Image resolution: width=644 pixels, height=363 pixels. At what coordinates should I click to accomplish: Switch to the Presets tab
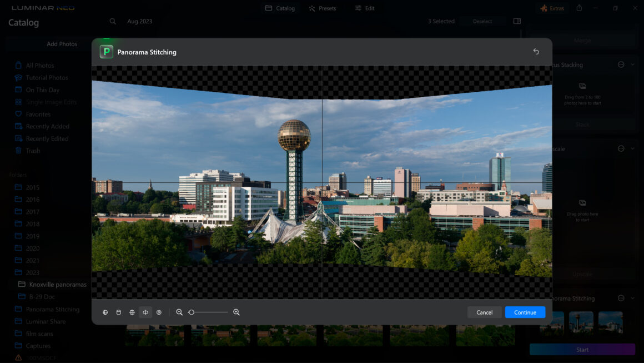click(323, 8)
